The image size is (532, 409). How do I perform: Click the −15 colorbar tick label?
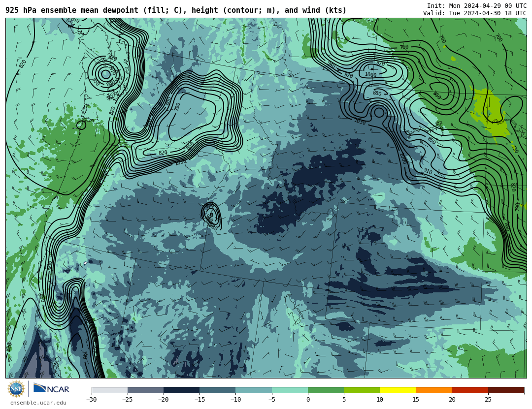[x=199, y=400]
